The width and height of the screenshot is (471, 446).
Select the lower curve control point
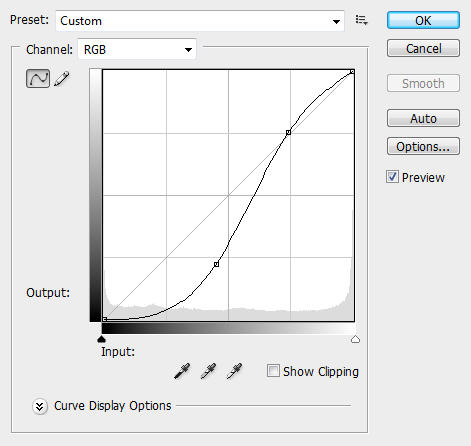coord(216,264)
